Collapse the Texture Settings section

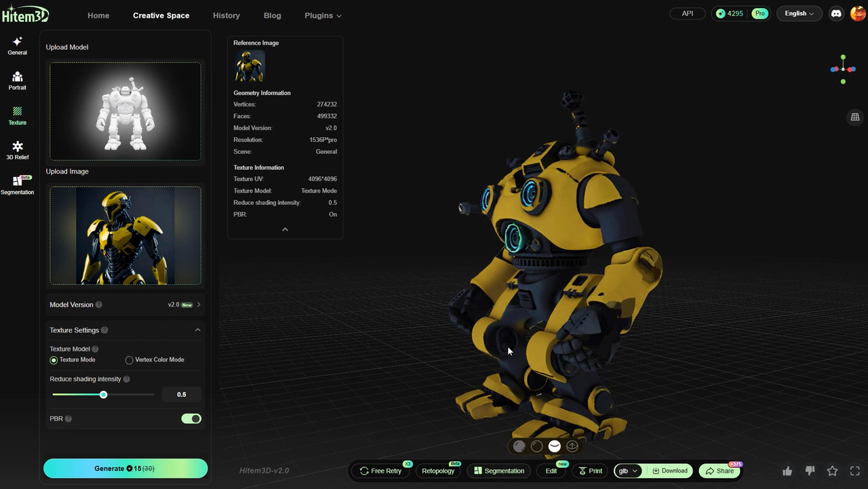click(198, 330)
